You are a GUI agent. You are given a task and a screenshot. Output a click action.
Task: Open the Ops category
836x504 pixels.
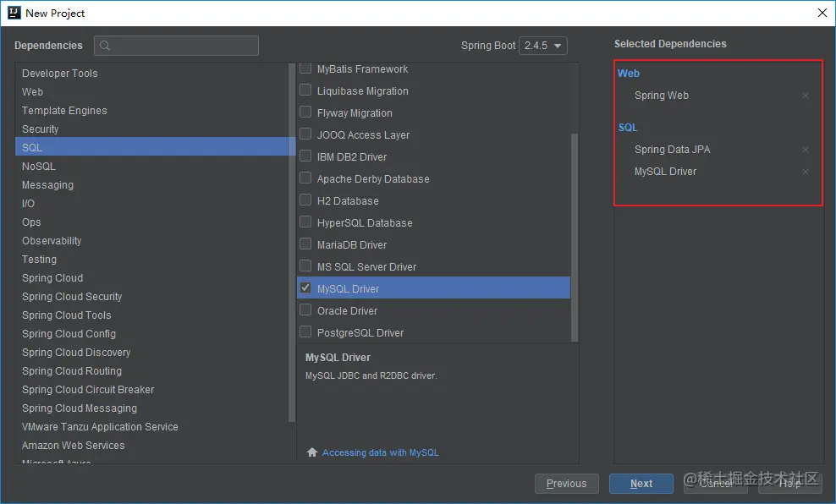152,222
